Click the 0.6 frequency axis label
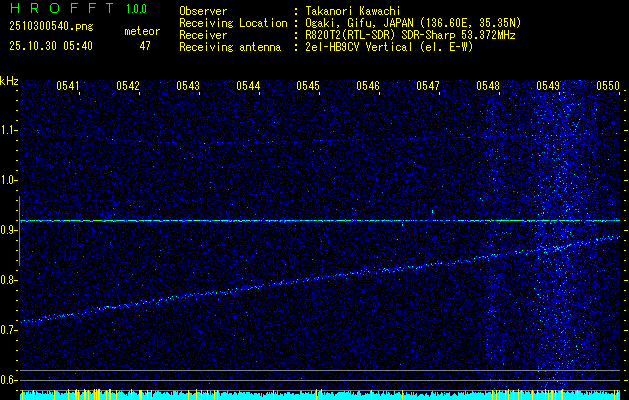Viewport: 629px width, 400px height. click(x=9, y=379)
